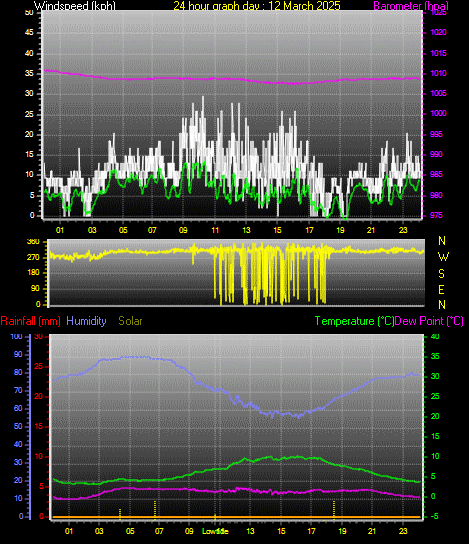Click hour label 13 under windspeed graph

(246, 230)
